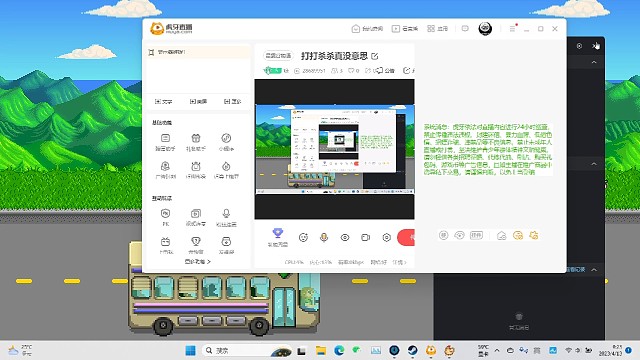Viewport: 640px width, 360px height.
Task: Click the share icon at title row end
Action: 406,71
